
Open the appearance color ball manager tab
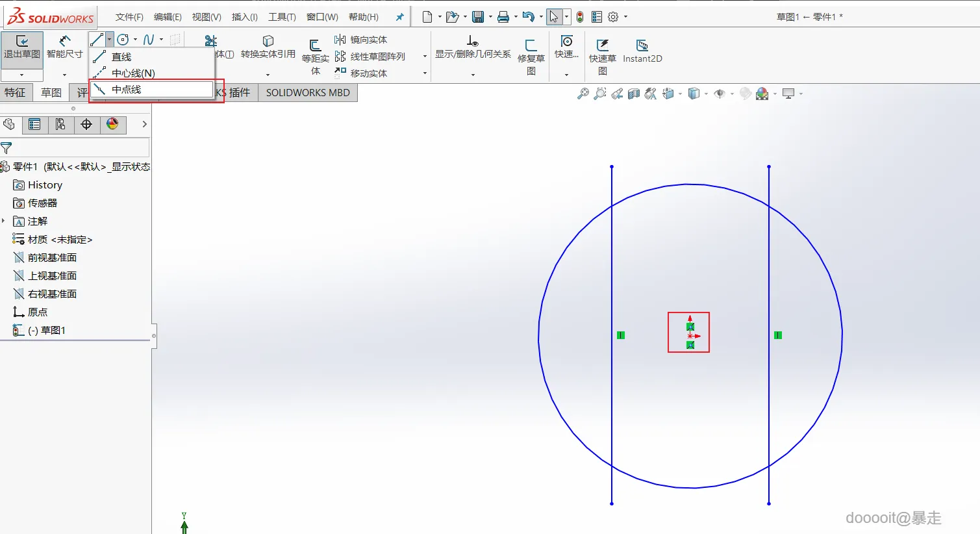(x=112, y=124)
